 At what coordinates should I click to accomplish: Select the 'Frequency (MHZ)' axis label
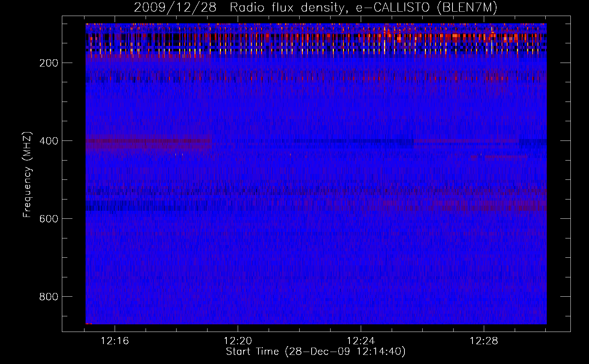pos(28,175)
